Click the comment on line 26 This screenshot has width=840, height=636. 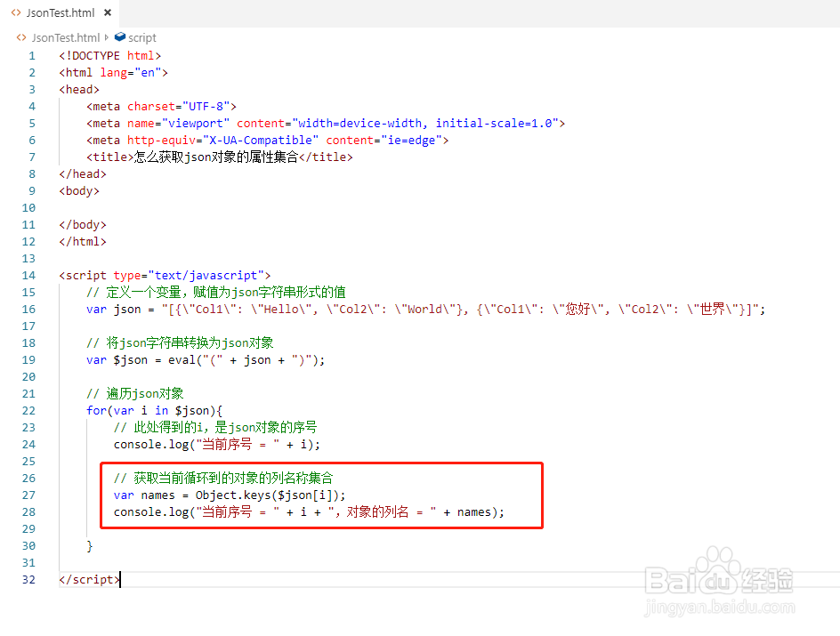(223, 479)
